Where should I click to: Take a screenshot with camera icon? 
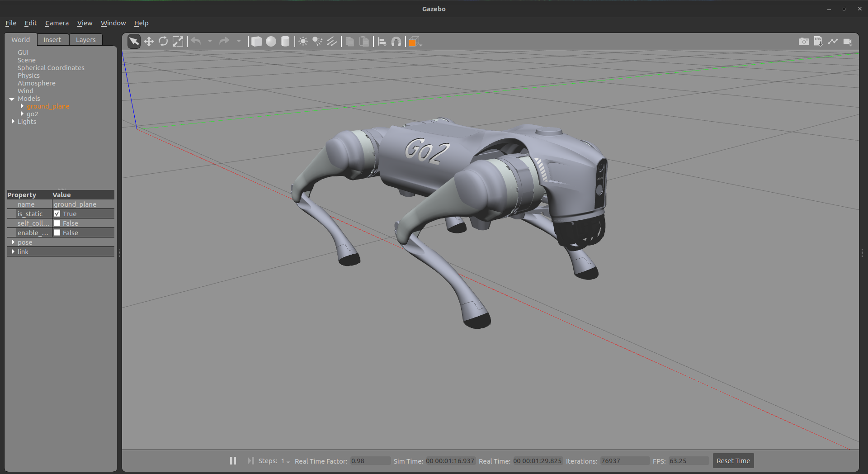[x=804, y=42]
